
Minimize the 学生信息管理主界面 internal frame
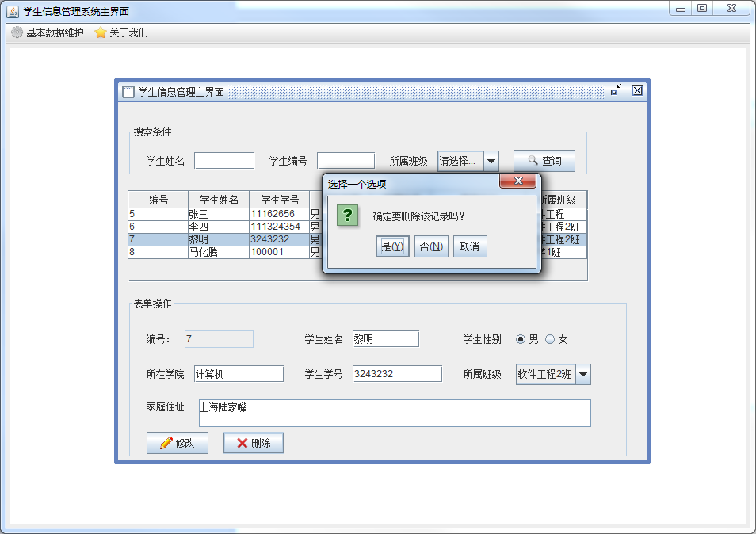(617, 90)
